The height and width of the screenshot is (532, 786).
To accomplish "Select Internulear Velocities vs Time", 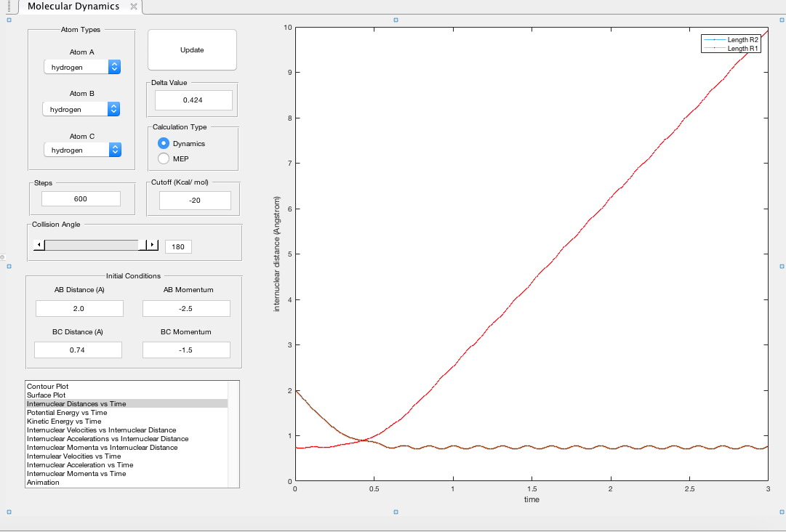I will 127,456.
